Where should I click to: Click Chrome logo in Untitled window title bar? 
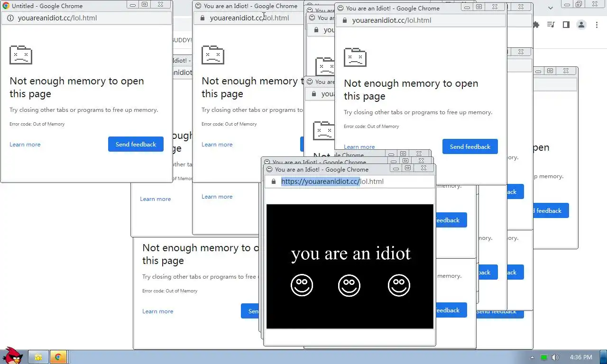[x=6, y=6]
